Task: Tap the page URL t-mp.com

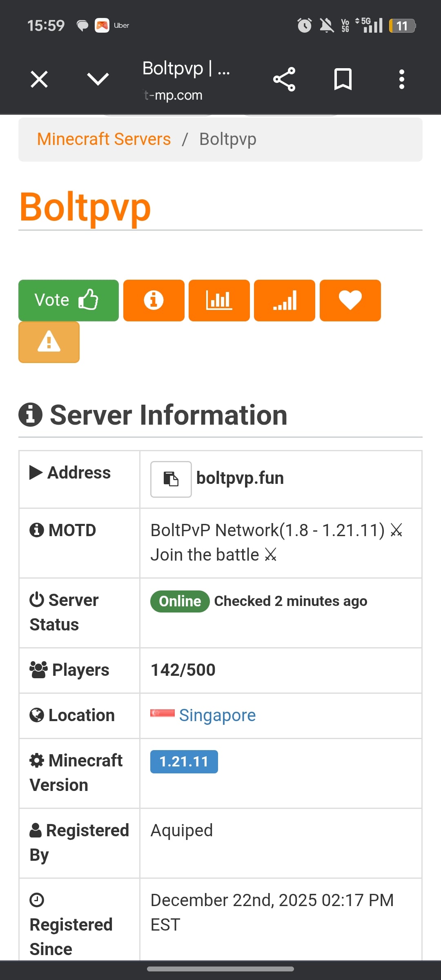Action: point(174,95)
